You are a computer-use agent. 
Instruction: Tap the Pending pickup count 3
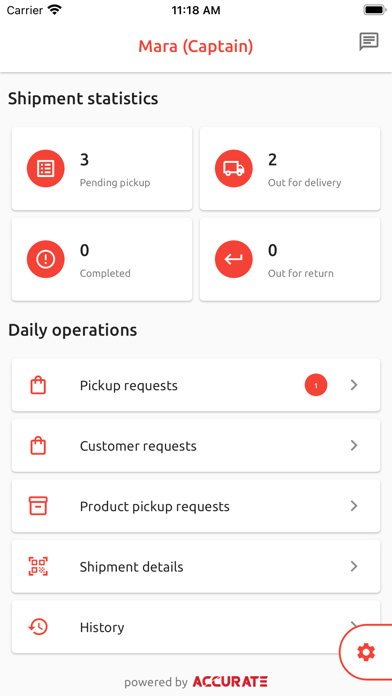pos(84,159)
